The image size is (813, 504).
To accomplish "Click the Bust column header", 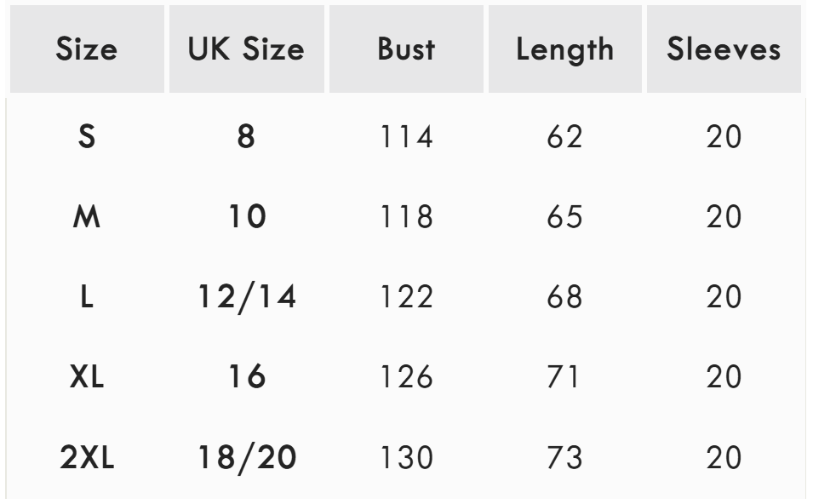I will (x=406, y=50).
